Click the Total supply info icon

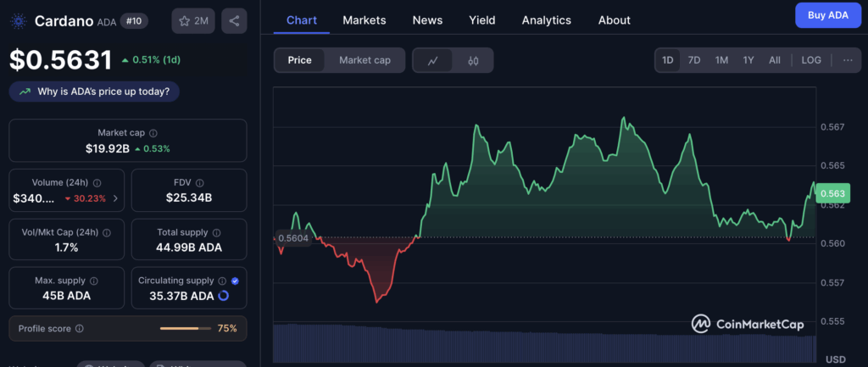216,233
